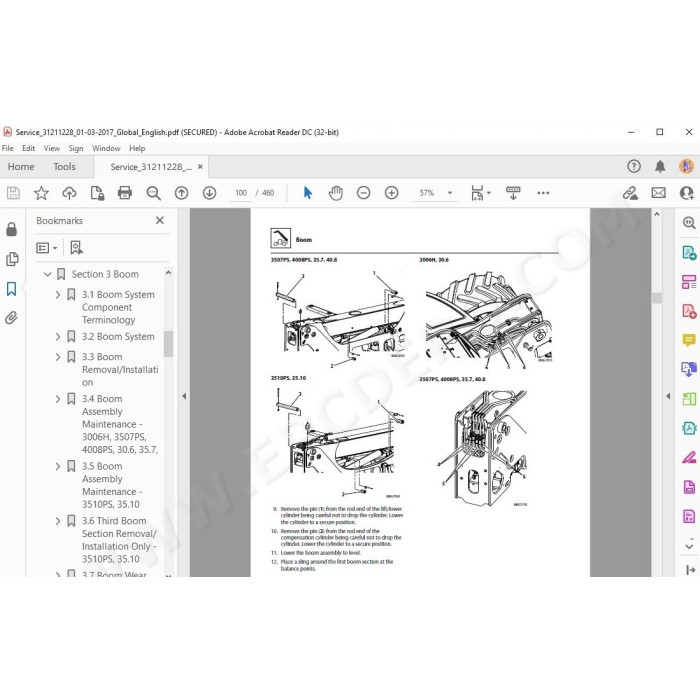
Task: Open the Edit menu
Action: click(29, 148)
